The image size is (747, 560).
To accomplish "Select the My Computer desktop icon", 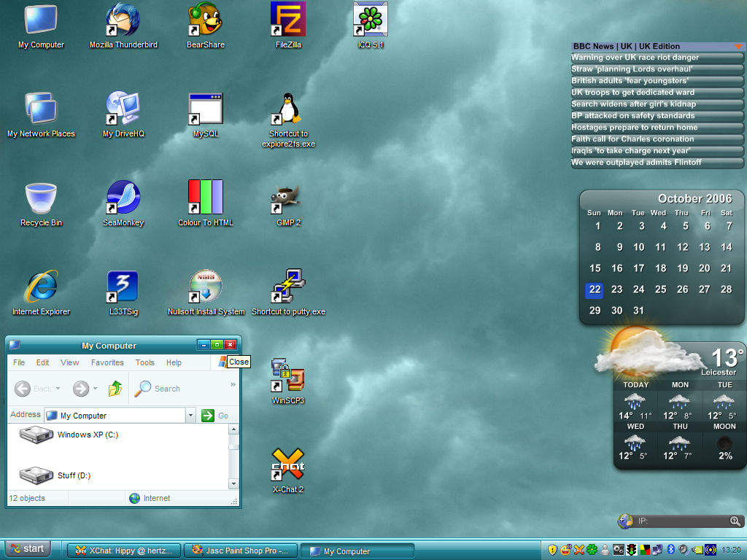I will click(41, 26).
